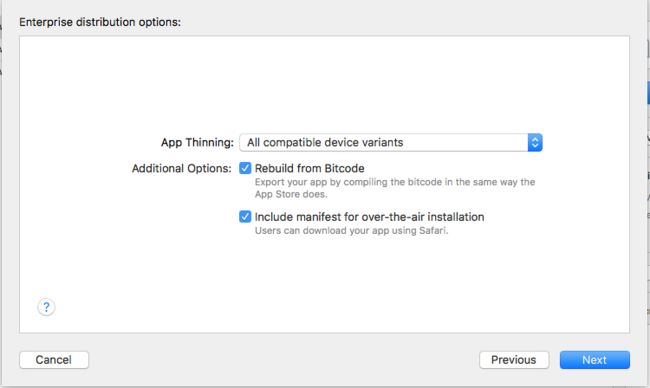Click the Cancel button
650x388 pixels.
(x=54, y=360)
